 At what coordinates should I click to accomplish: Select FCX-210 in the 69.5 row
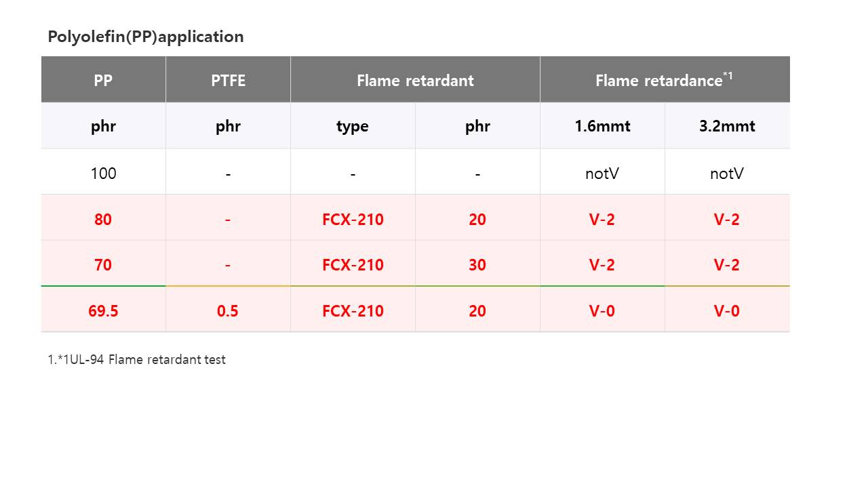click(x=353, y=310)
